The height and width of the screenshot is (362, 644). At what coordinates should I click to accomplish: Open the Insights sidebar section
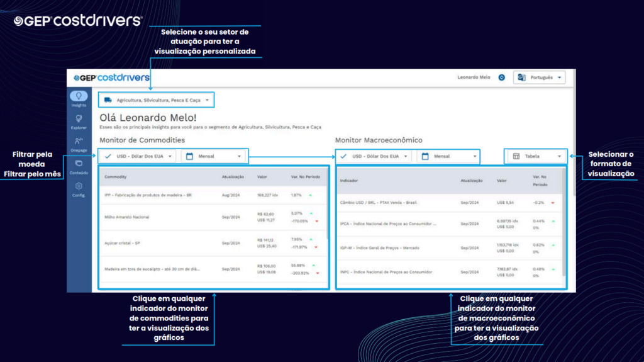pyautogui.click(x=79, y=99)
